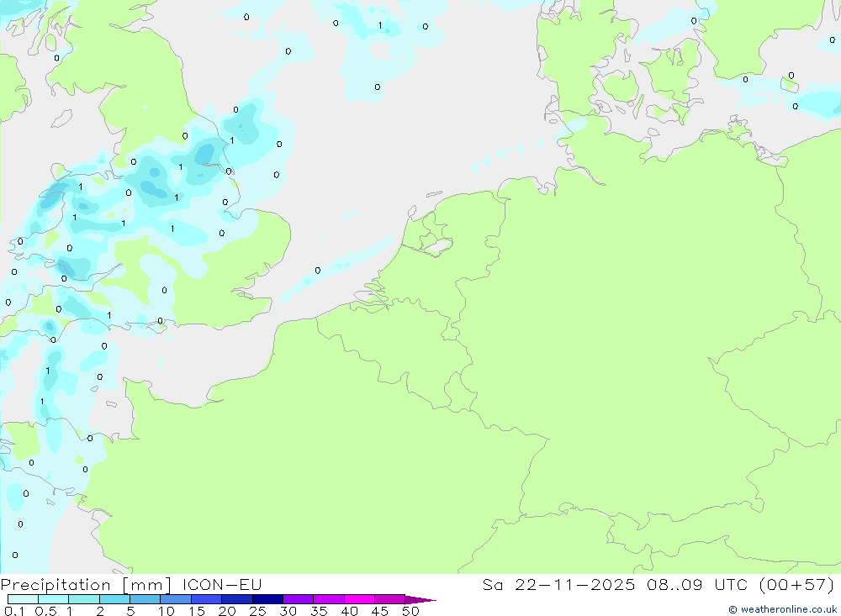Click the 'ICON-EU' model name text
This screenshot has height=616, width=841.
222,584
